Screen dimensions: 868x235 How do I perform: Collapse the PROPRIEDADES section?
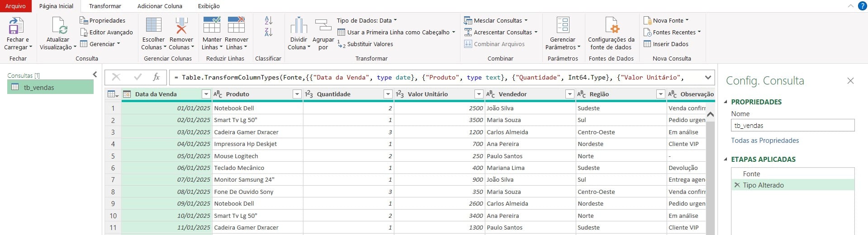(726, 102)
